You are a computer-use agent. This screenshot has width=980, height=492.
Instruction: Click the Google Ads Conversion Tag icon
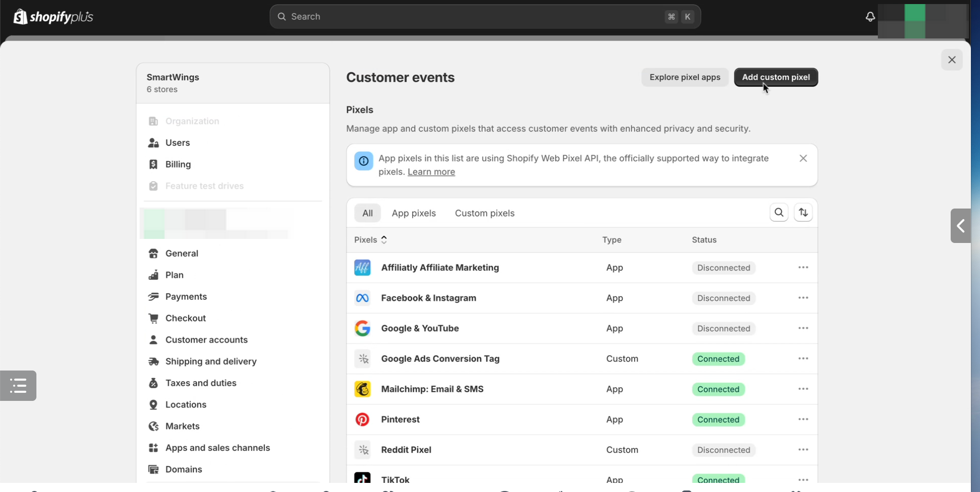[x=362, y=358]
